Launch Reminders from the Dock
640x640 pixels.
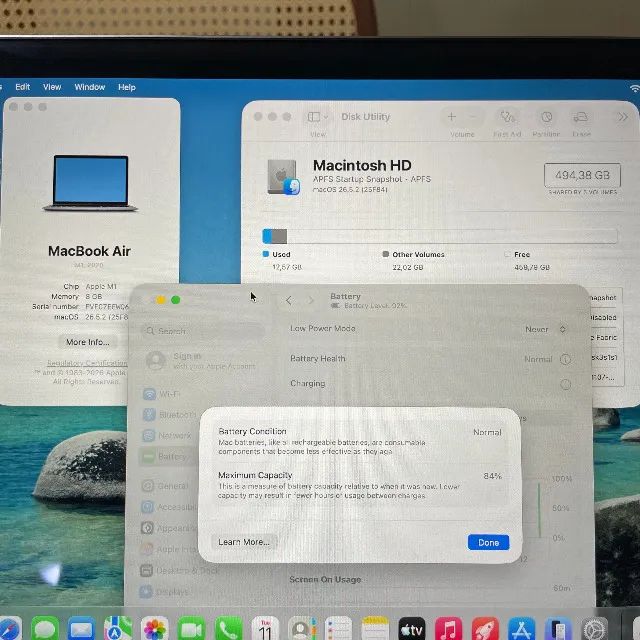pyautogui.click(x=338, y=629)
